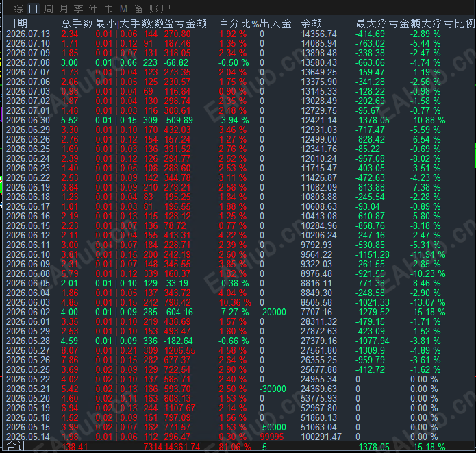
Task: Click total lots 8.07
Action: 70,350
